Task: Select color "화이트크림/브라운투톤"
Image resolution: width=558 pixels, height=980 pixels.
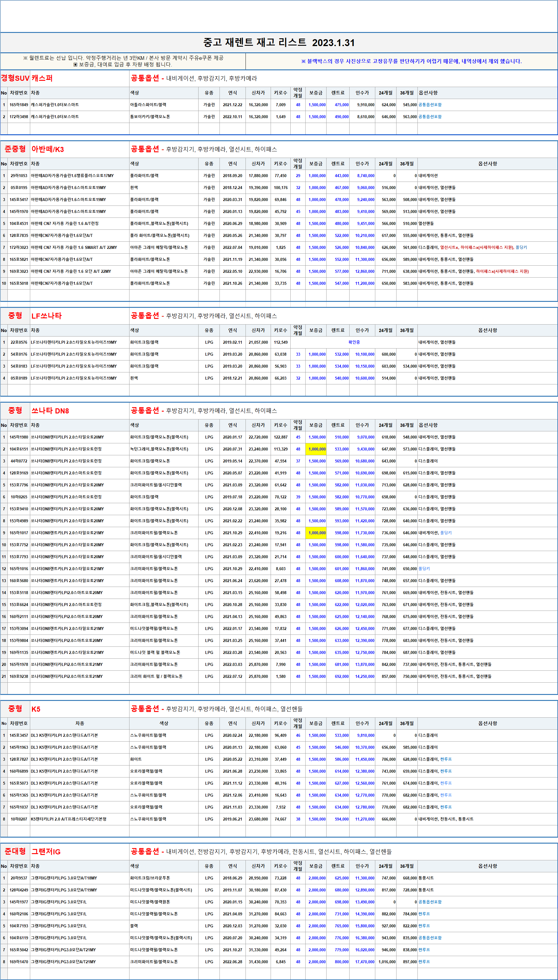Action: pos(150,878)
